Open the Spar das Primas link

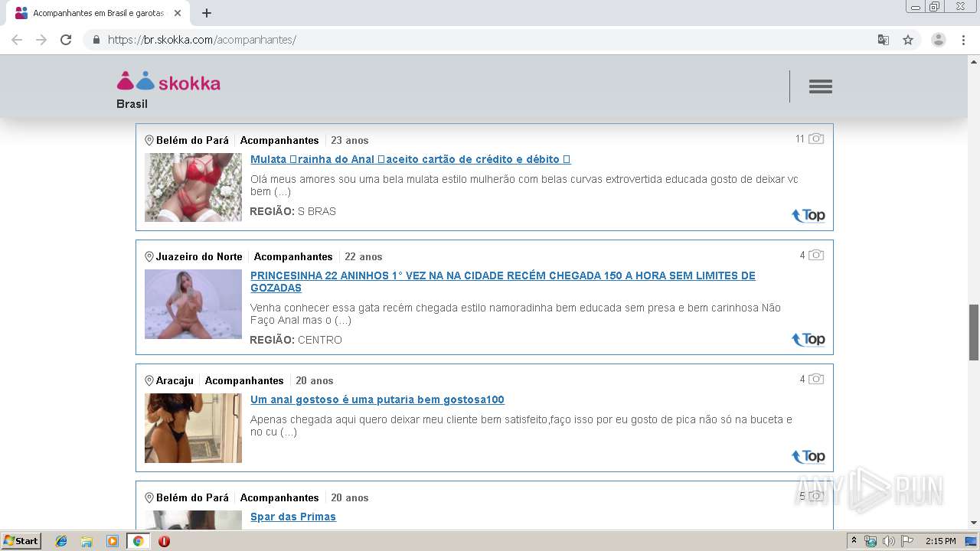pos(293,517)
